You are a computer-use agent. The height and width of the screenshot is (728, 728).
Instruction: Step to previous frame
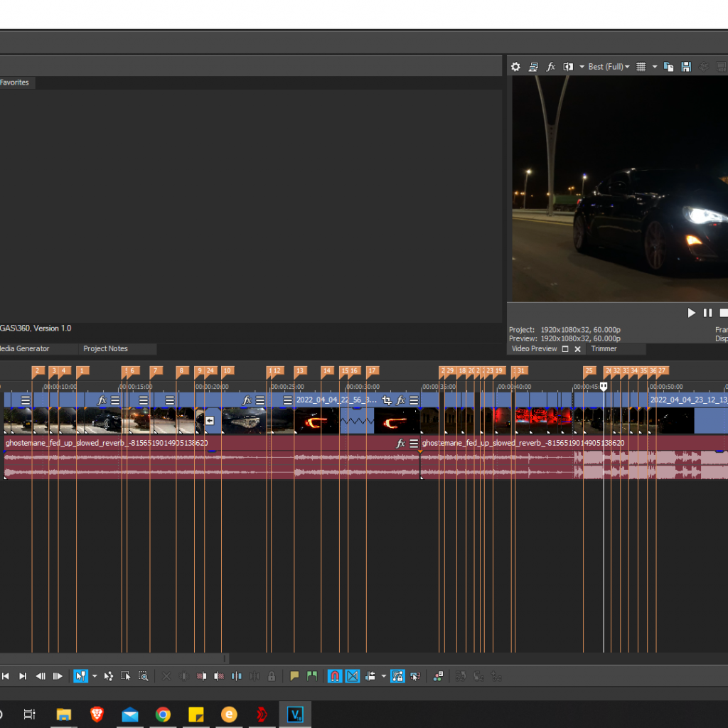point(41,676)
